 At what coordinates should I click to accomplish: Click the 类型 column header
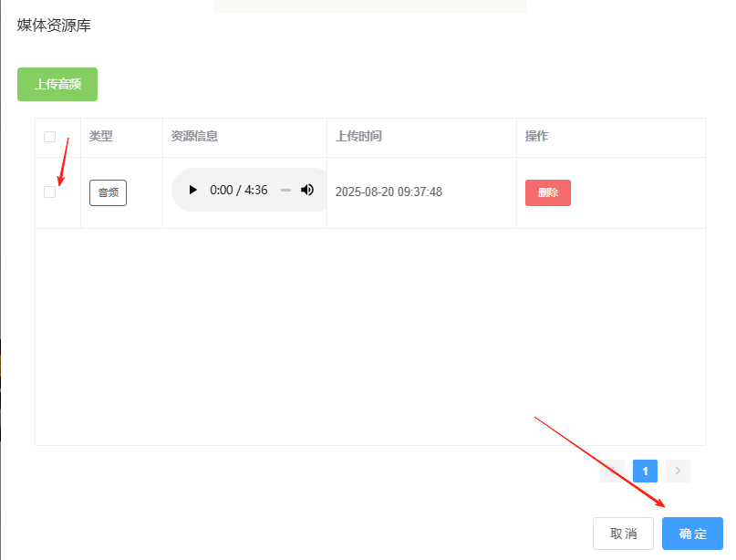point(100,137)
